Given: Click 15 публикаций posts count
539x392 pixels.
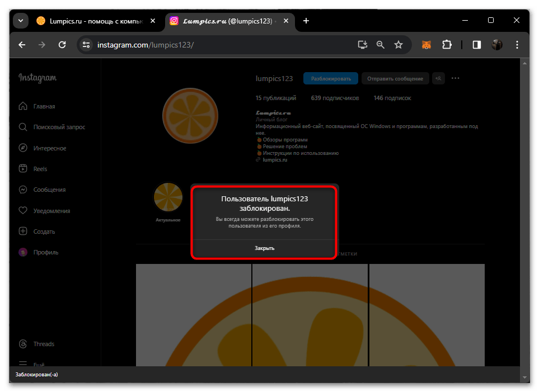Looking at the screenshot, I should [276, 98].
